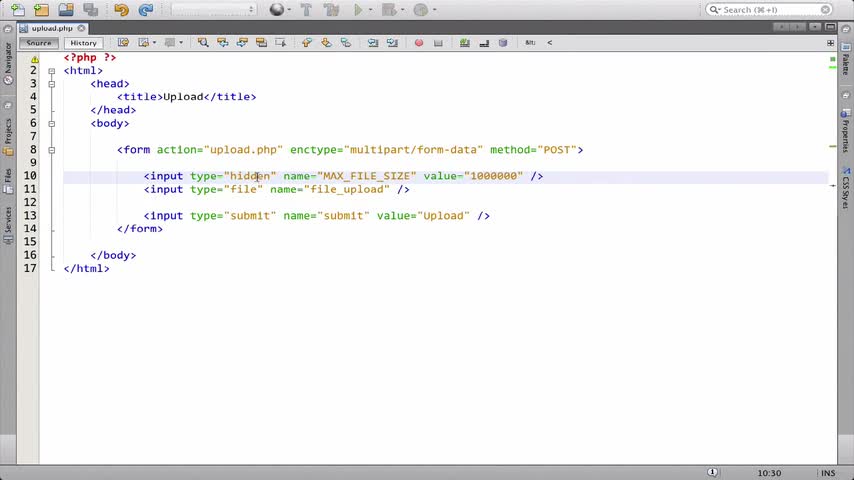Click the Shift Line Right icon
The width and height of the screenshot is (854, 480).
392,42
